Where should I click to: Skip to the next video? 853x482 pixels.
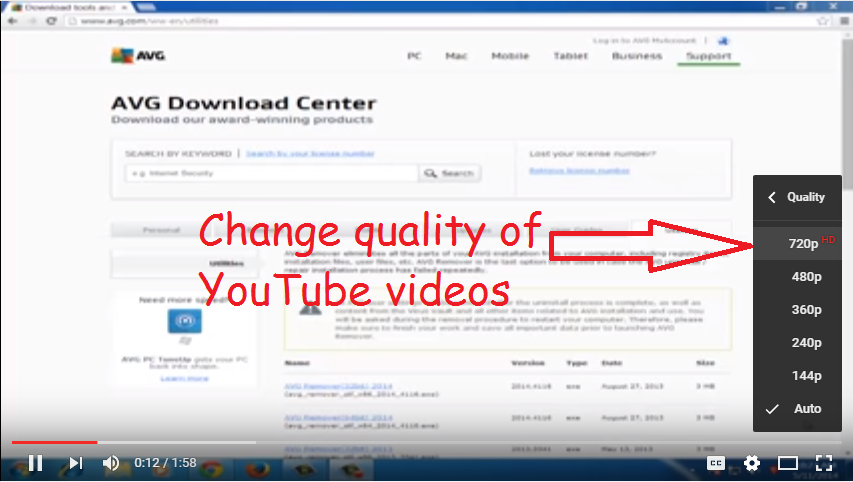coord(75,463)
